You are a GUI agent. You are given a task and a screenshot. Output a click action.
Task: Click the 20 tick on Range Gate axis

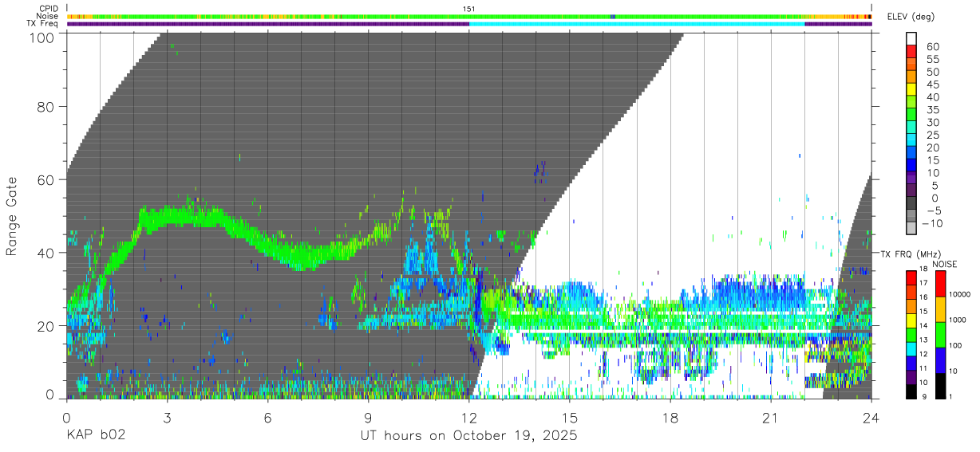[x=45, y=326]
